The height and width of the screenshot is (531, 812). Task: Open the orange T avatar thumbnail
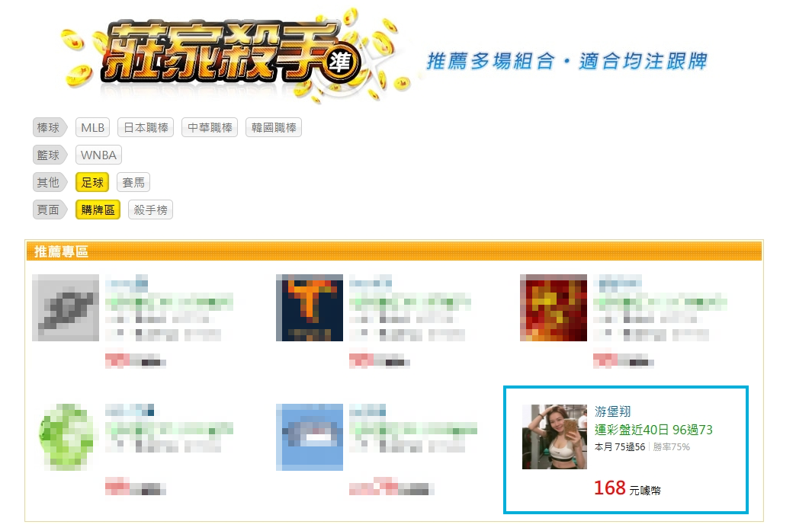[310, 308]
